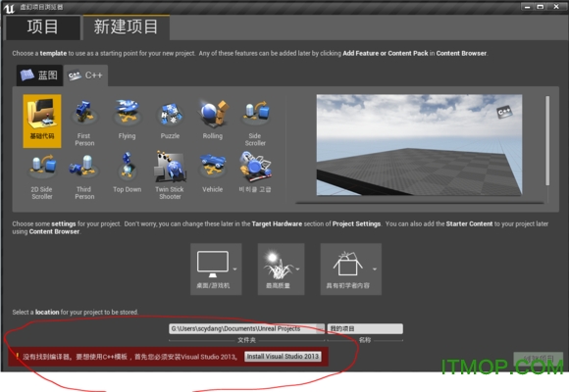Open the 蓝图 templates tab
This screenshot has height=392, width=569.
click(x=39, y=75)
